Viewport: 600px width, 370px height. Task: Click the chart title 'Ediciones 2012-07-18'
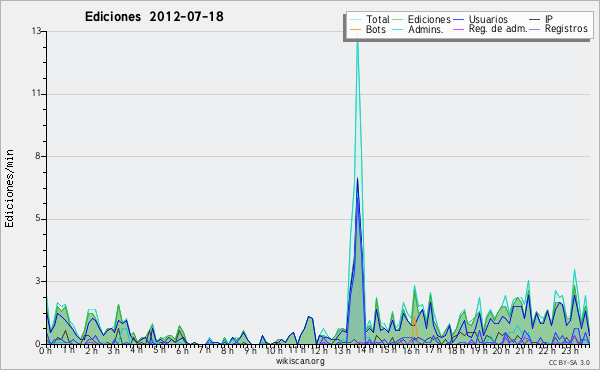(x=154, y=17)
